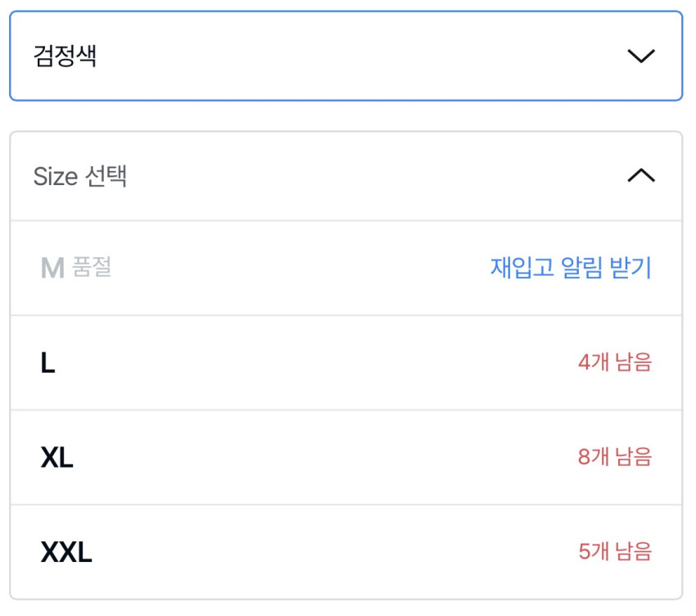Viewport: 696px width, 616px height.
Task: Click the down chevron on color selector
Action: click(640, 56)
